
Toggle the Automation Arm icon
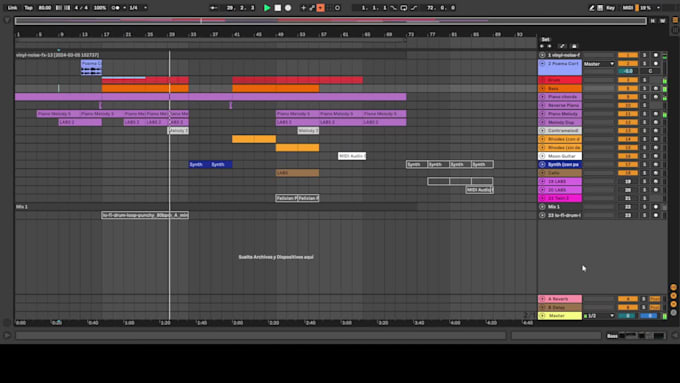tap(312, 8)
